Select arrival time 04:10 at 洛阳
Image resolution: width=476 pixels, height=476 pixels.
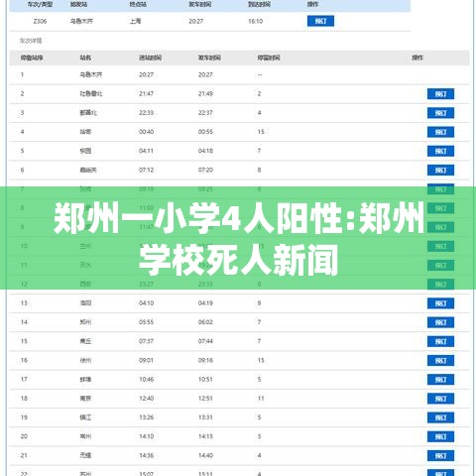click(146, 303)
